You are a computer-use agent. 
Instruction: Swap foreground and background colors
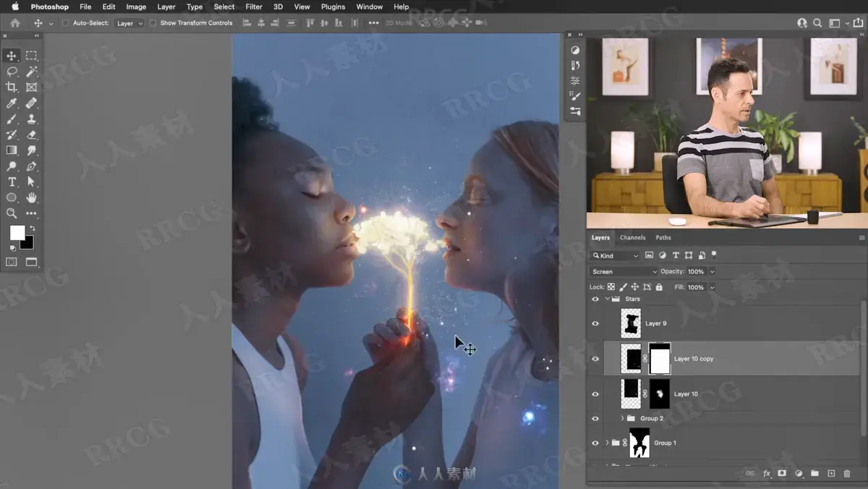[x=32, y=229]
